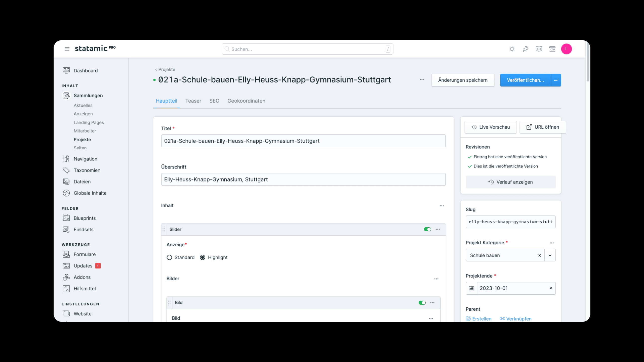Switch to Hauptteil tab
The image size is (644, 362).
click(x=166, y=101)
